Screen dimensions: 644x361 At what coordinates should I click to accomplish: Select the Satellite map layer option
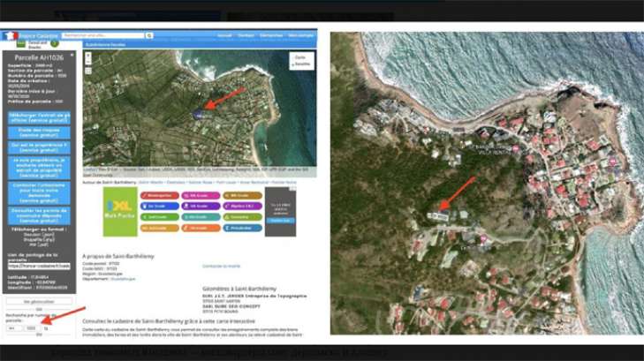coord(300,64)
